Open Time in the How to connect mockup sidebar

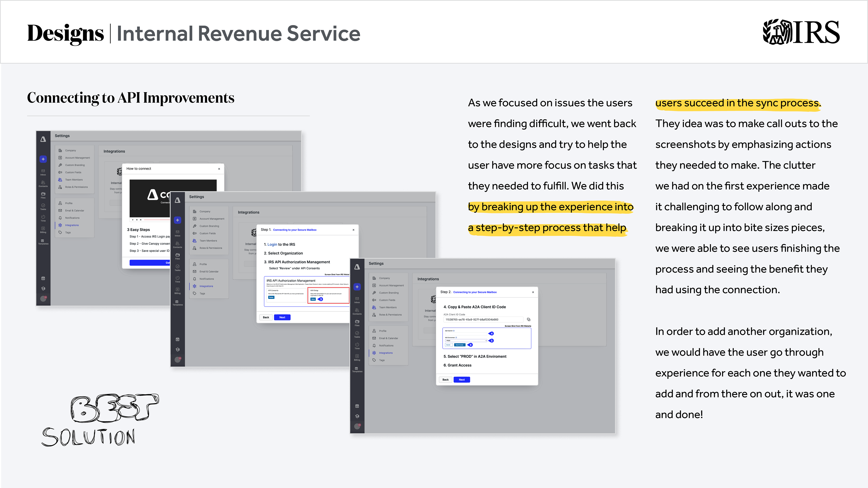coord(43,218)
